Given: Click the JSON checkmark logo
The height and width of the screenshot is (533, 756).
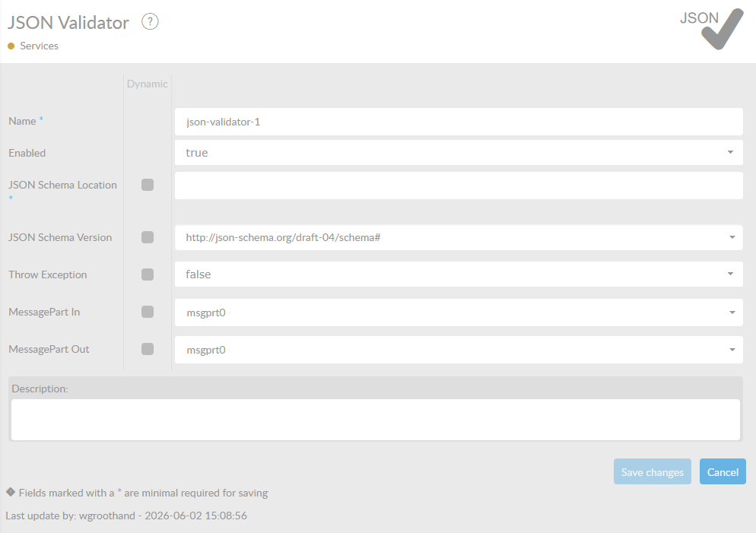Looking at the screenshot, I should (x=712, y=29).
